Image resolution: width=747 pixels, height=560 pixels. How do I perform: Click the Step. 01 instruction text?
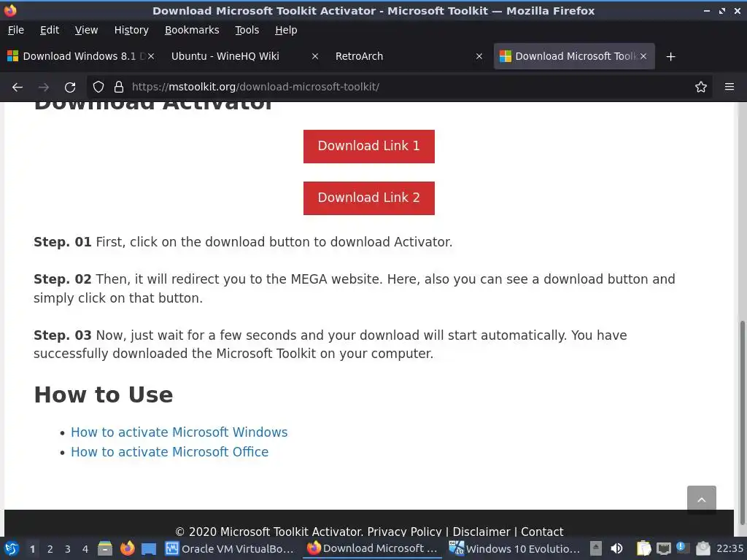click(x=243, y=242)
